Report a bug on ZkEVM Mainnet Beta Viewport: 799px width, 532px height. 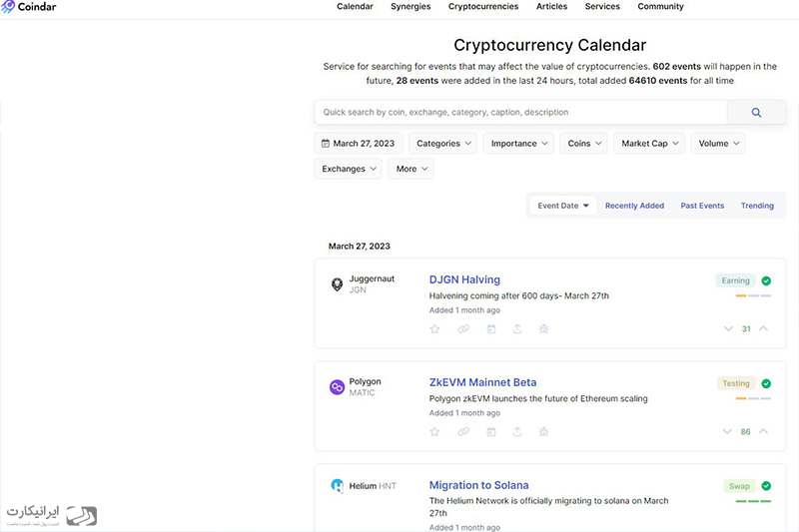(x=543, y=432)
